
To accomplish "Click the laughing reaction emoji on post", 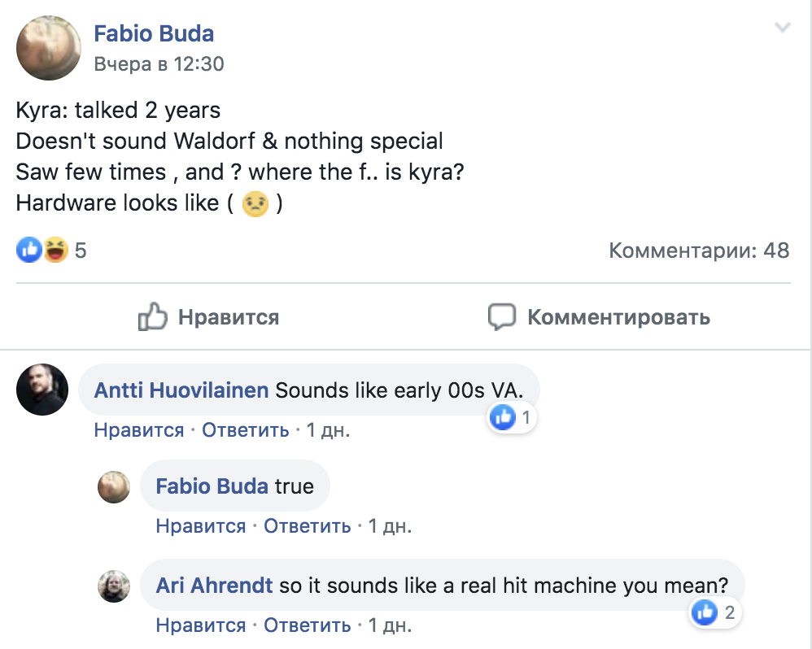I will [x=55, y=250].
